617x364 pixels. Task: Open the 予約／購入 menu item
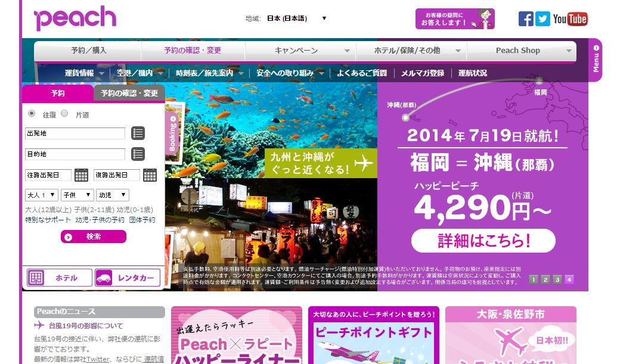click(88, 51)
